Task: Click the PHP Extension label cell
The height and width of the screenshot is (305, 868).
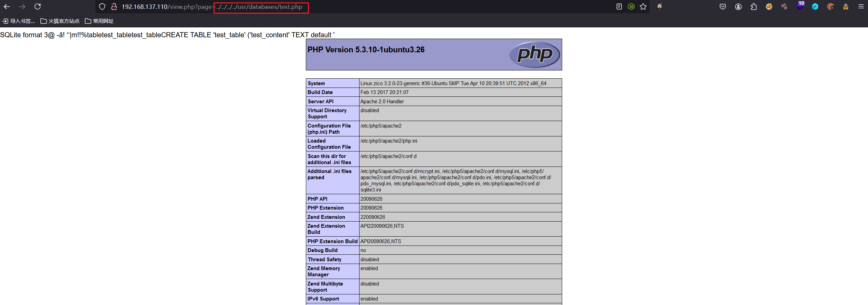Action: point(333,208)
